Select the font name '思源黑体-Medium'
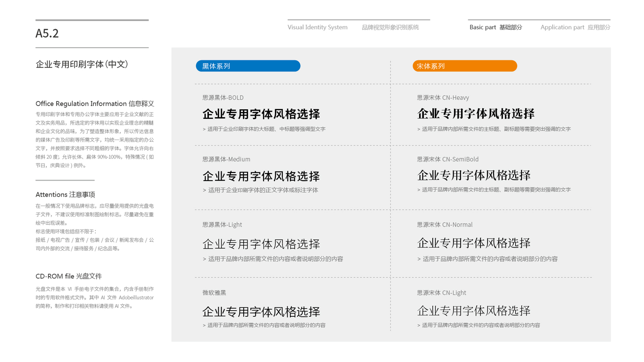The image size is (644, 362). point(226,159)
